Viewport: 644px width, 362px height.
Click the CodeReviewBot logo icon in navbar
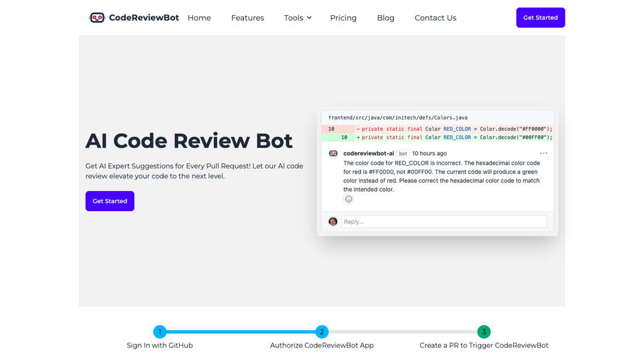97,18
